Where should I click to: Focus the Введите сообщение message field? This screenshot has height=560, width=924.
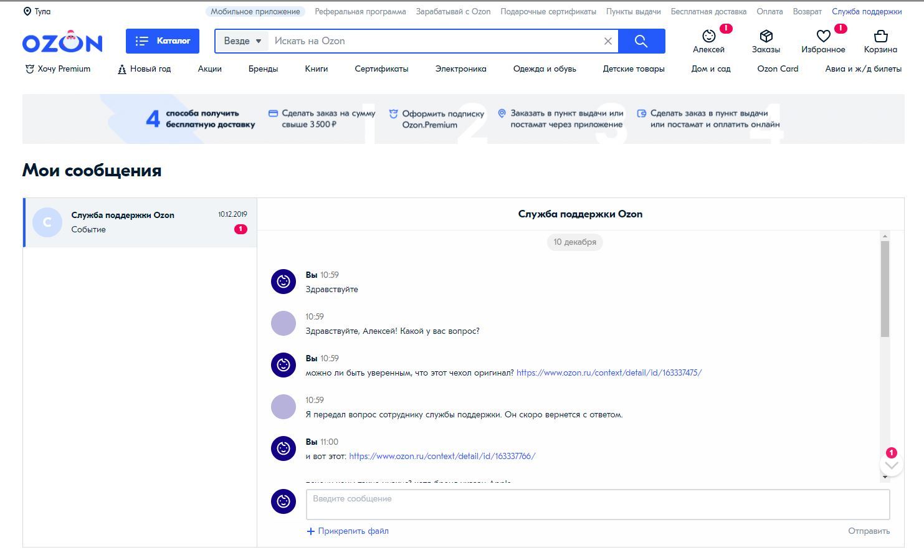coord(598,505)
